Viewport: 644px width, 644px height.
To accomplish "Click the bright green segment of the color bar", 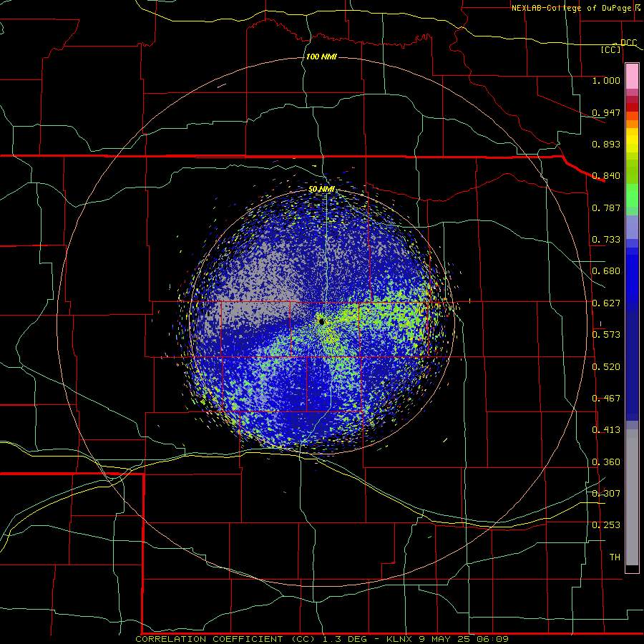I will (x=632, y=195).
